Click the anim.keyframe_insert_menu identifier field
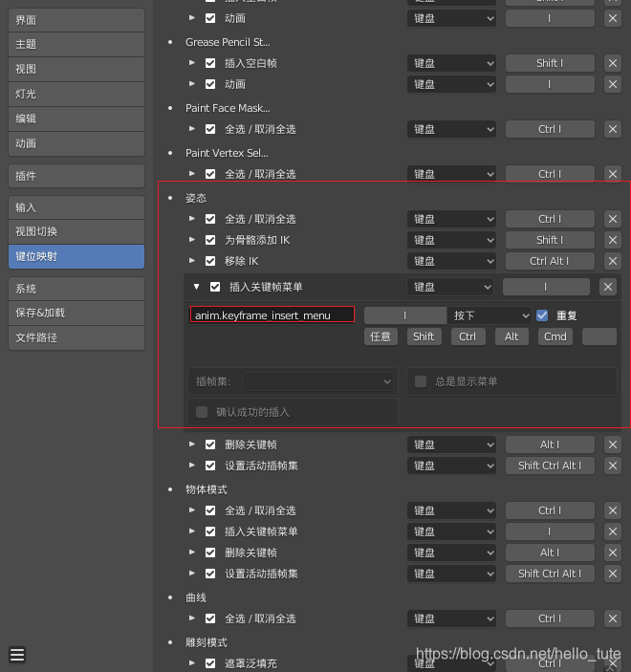Screen dimensions: 631x672 click(x=272, y=315)
